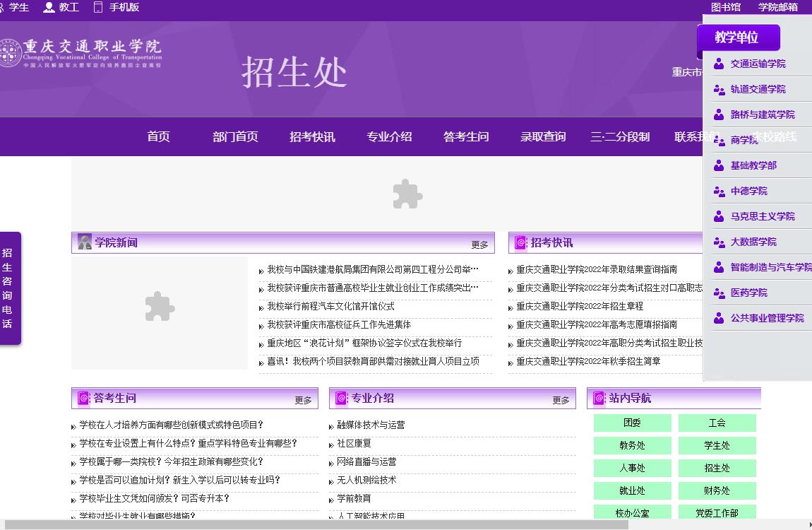Click the 手机版 phone icon
812x530 pixels.
pyautogui.click(x=98, y=7)
